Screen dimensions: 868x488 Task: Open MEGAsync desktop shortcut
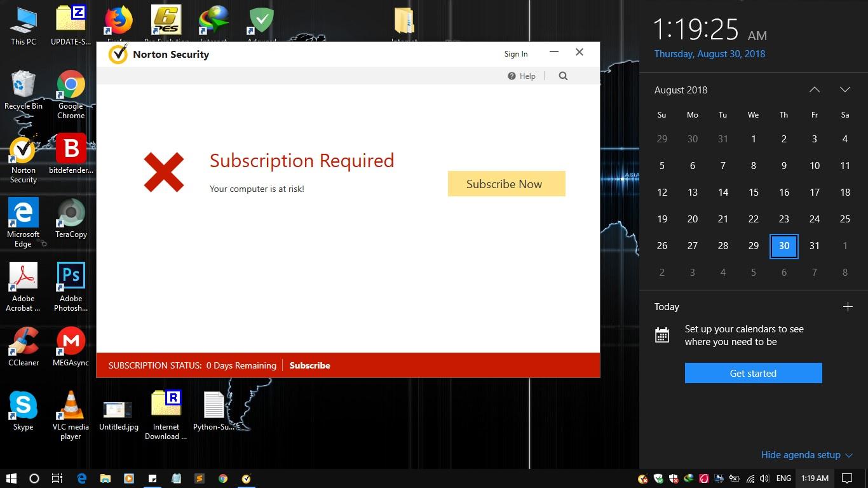(x=71, y=347)
